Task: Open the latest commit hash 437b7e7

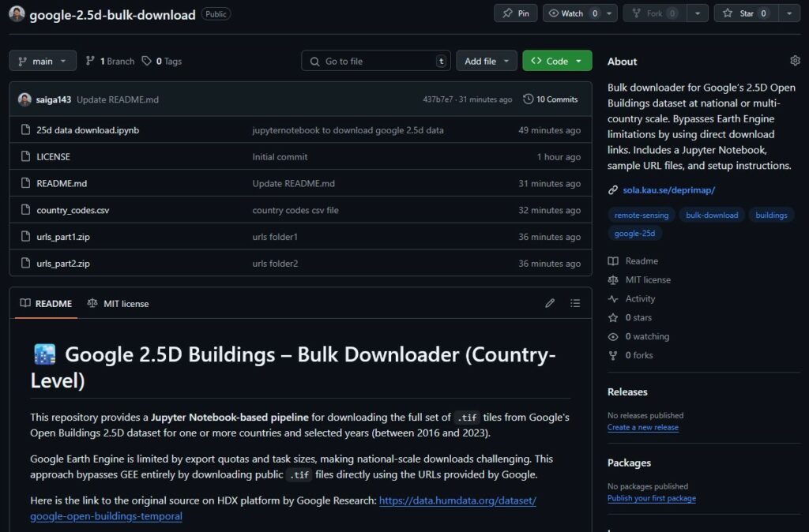Action: pyautogui.click(x=438, y=99)
